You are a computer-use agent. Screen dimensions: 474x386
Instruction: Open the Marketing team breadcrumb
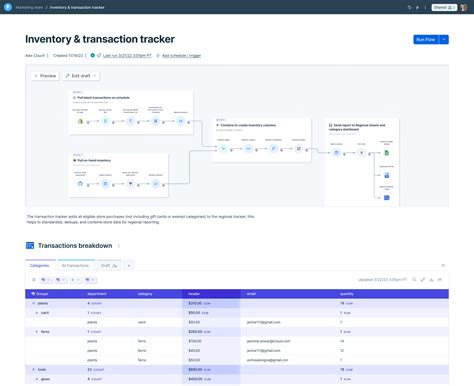tap(29, 7)
